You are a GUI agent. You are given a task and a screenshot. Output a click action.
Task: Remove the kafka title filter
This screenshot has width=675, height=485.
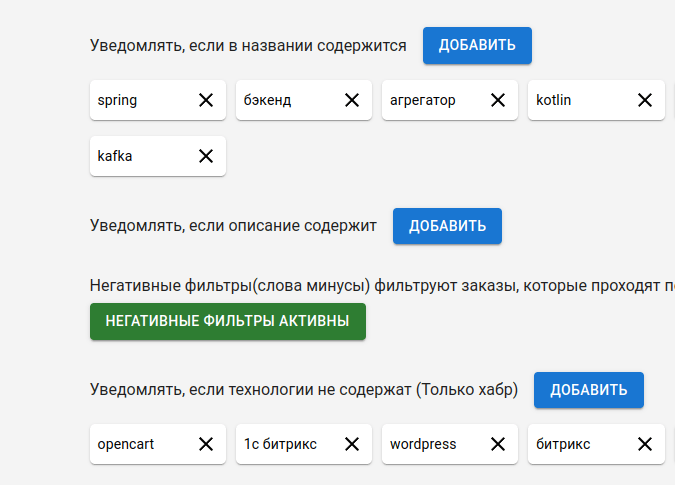(206, 156)
